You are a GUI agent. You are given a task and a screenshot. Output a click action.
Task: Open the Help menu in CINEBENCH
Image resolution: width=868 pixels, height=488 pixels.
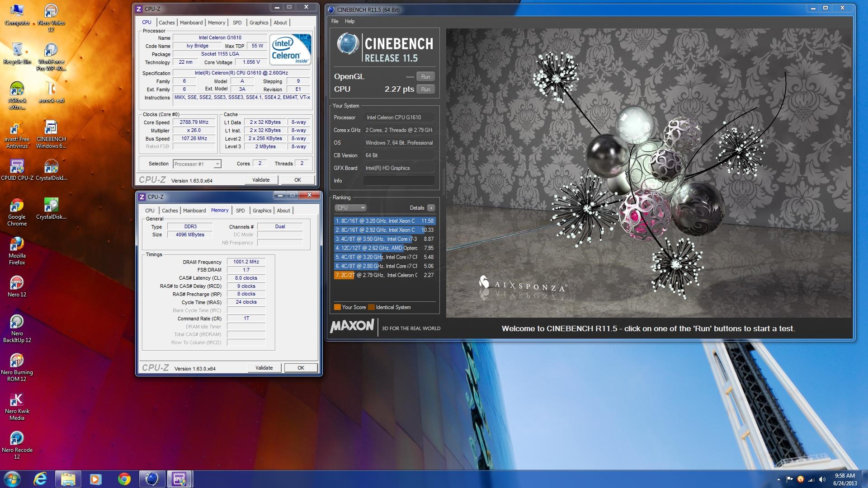(349, 21)
